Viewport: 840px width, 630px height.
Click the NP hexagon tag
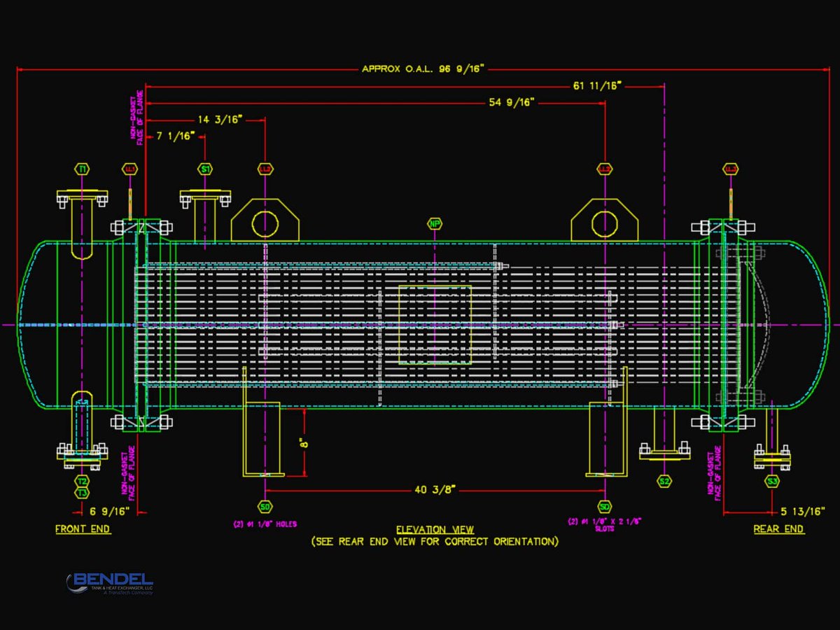point(435,224)
